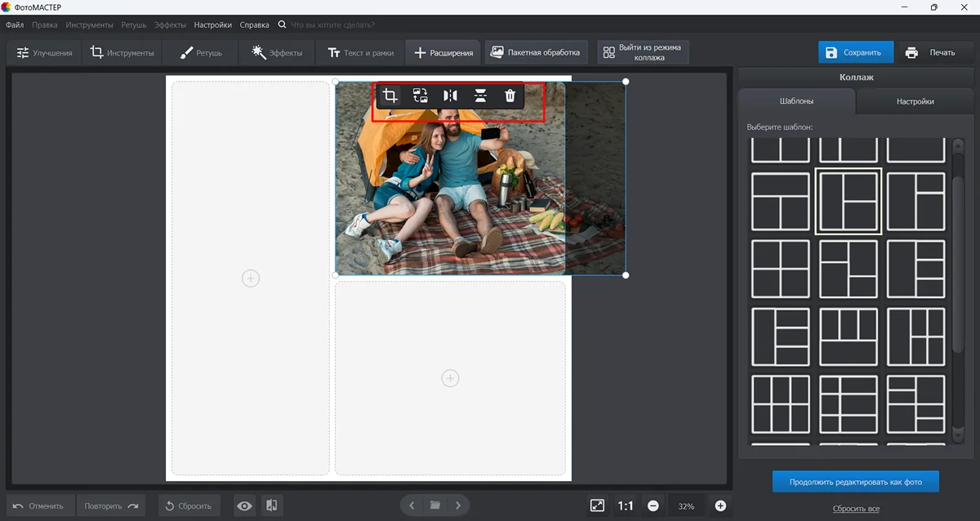Set the zoom to 1:1 scale
This screenshot has width=980, height=521.
[x=626, y=506]
